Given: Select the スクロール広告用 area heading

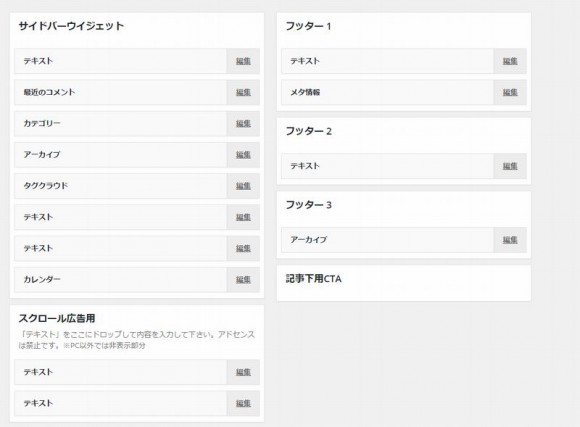Looking at the screenshot, I should click(x=57, y=318).
